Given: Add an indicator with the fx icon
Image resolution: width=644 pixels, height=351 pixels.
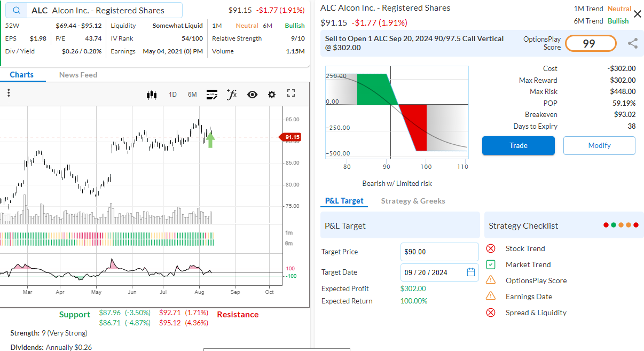Looking at the screenshot, I should 232,94.
